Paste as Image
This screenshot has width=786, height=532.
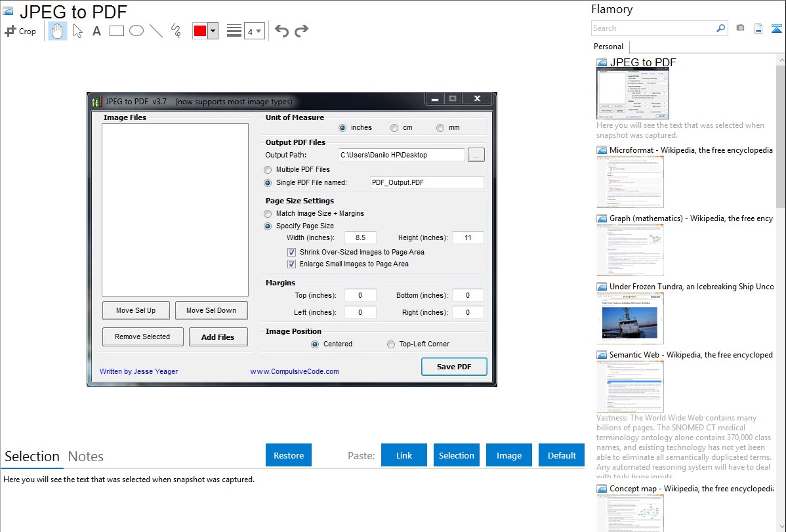(x=509, y=455)
